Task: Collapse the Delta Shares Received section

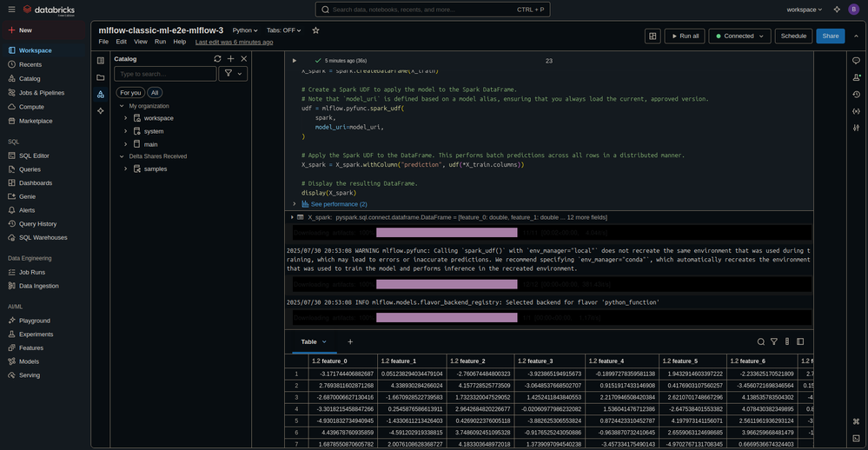Action: pyautogui.click(x=122, y=156)
